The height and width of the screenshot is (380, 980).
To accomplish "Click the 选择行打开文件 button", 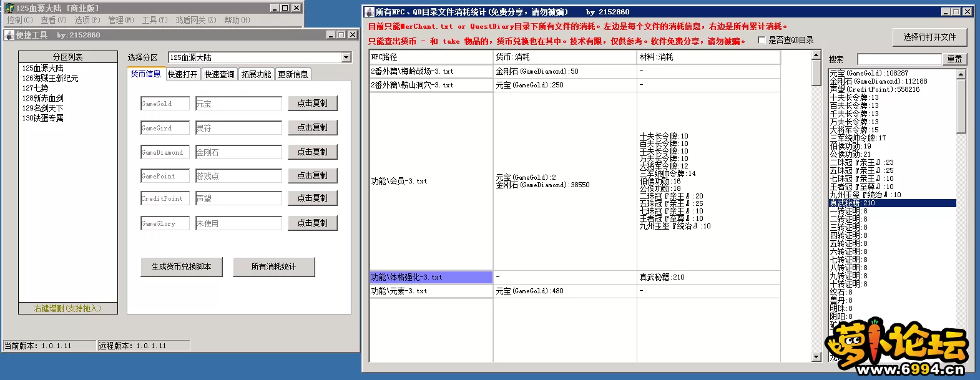I will [x=929, y=37].
